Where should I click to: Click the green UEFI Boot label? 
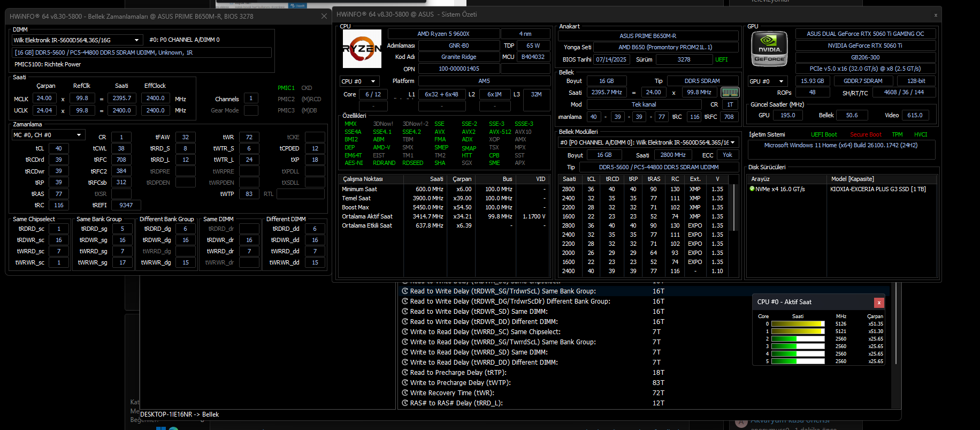(x=824, y=135)
